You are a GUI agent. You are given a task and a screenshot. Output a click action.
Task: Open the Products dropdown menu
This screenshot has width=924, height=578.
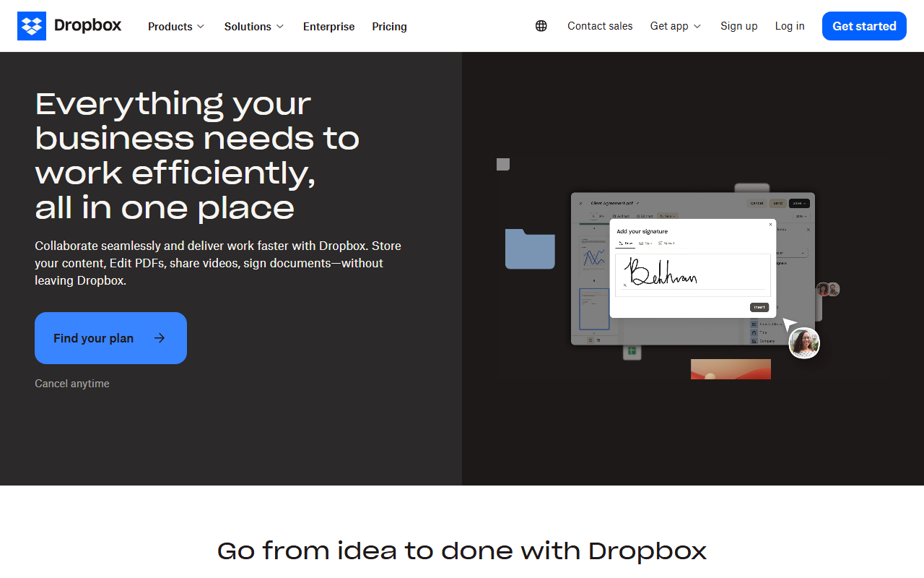click(176, 27)
